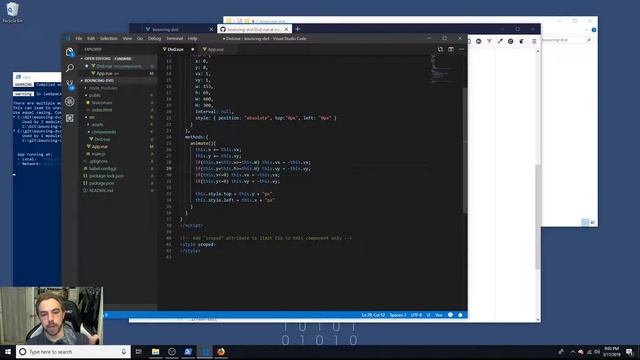Click the microphone icon in taskbar search
Viewport: 640px width, 360px height.
coord(124,351)
